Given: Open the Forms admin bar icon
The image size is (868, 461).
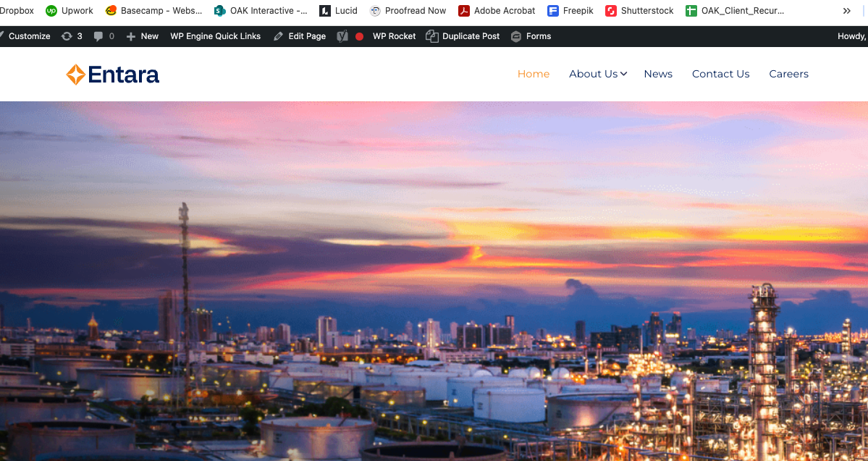Looking at the screenshot, I should click(x=516, y=35).
